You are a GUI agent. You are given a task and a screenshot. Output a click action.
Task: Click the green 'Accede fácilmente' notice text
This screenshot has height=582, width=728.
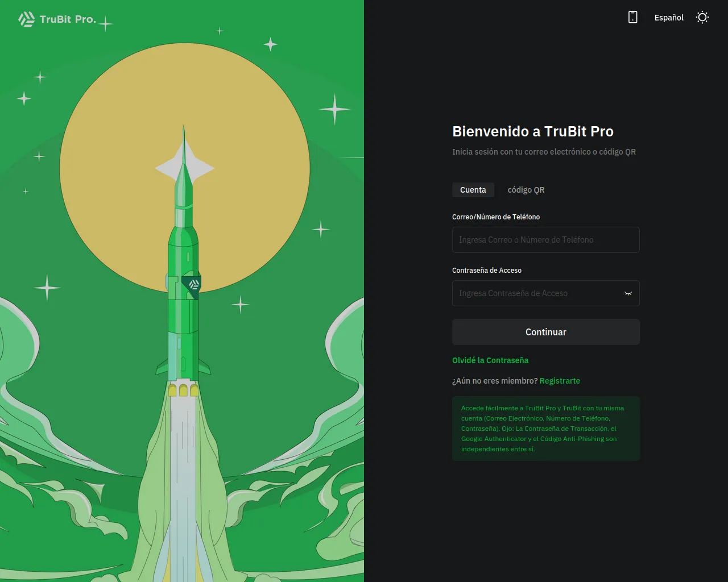543,429
